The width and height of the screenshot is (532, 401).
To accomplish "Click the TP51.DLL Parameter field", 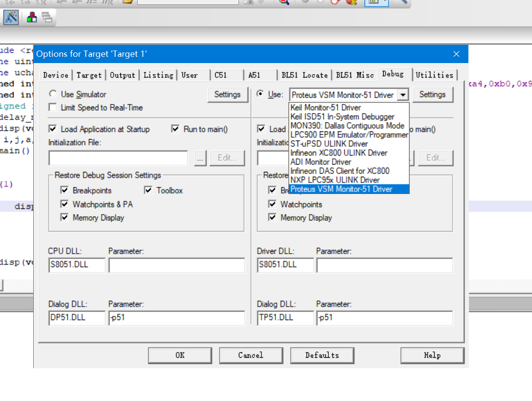I will point(384,318).
